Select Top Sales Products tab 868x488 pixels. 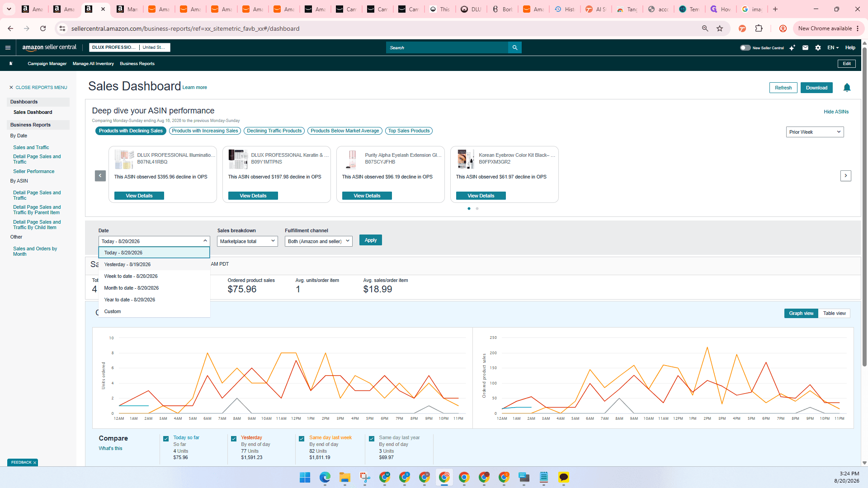pyautogui.click(x=409, y=131)
